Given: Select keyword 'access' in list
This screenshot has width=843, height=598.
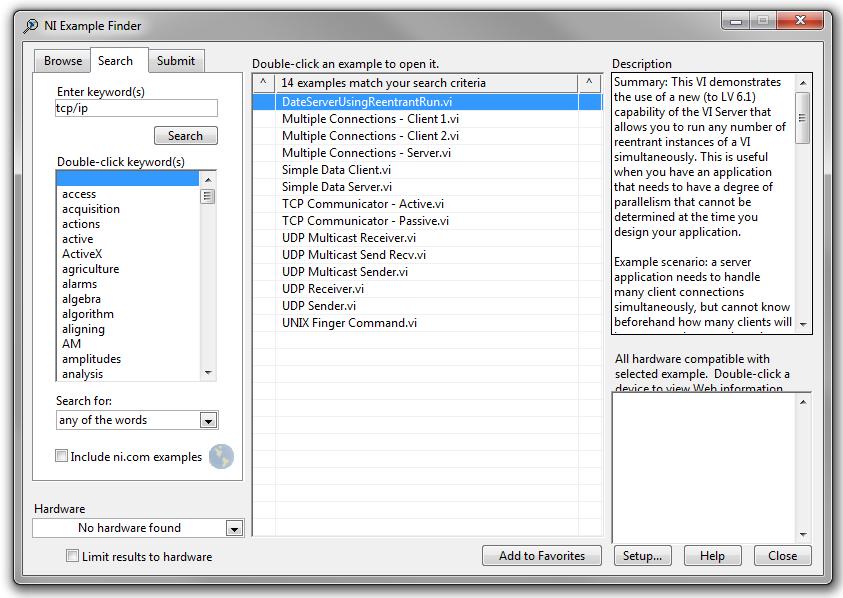Looking at the screenshot, I should 128,194.
